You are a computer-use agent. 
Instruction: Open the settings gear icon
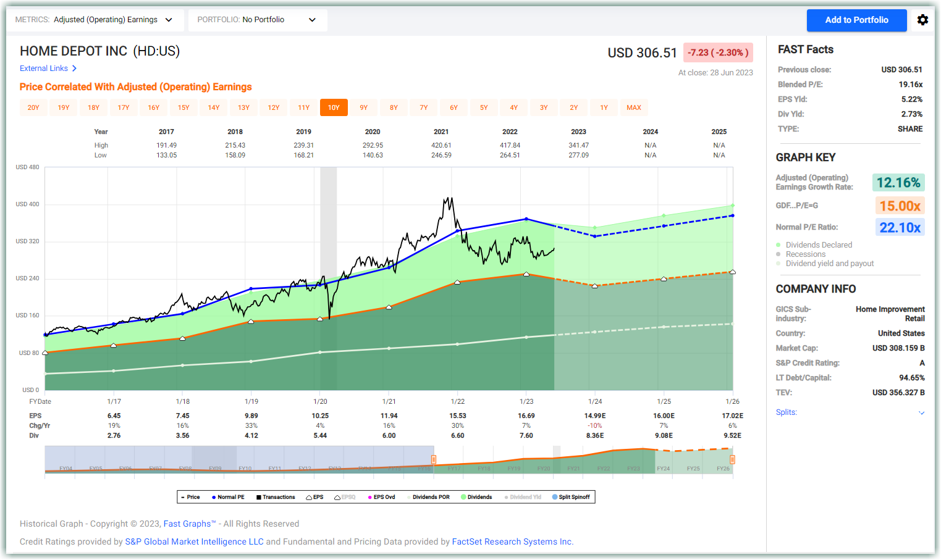922,20
